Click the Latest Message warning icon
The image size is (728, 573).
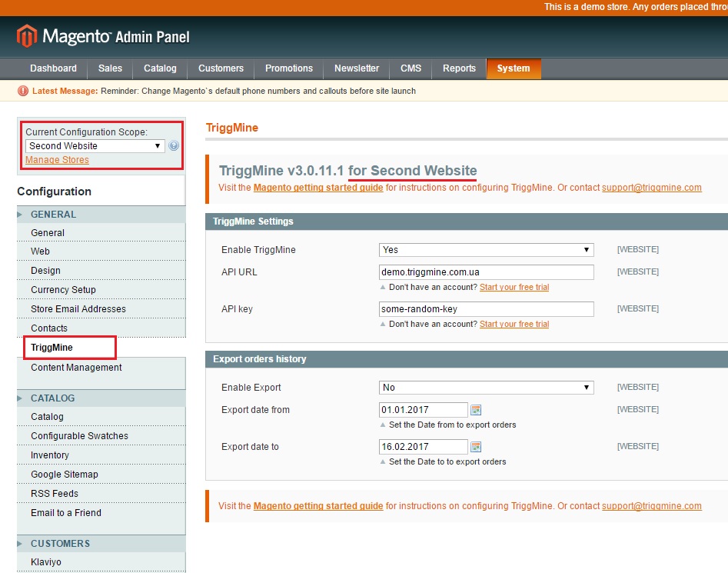click(23, 91)
